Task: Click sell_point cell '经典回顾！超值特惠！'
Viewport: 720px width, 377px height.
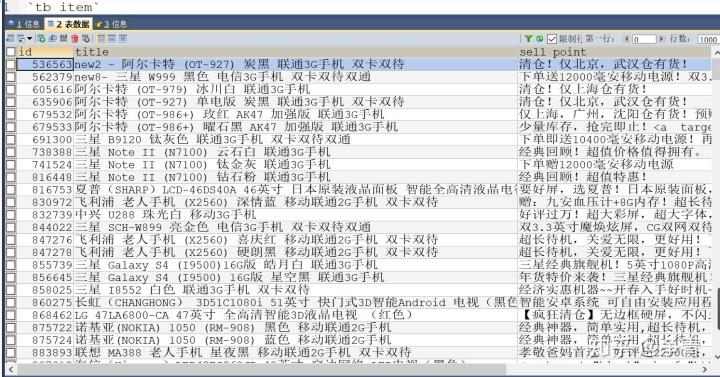Action: tap(615, 177)
